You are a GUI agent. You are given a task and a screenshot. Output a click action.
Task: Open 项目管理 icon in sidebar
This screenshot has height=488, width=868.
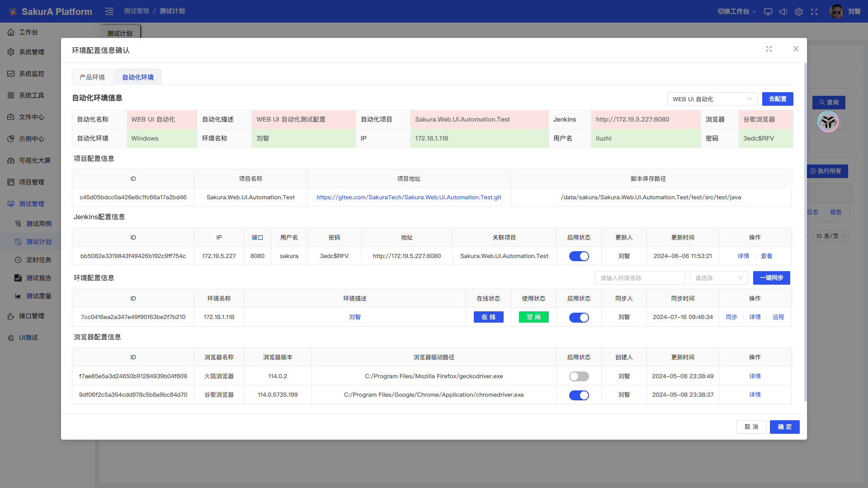pyautogui.click(x=11, y=182)
